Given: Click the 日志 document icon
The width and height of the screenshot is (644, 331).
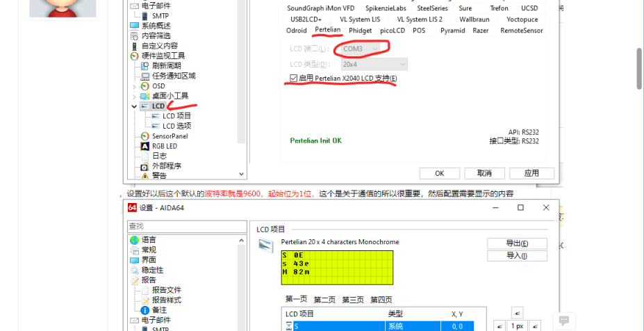Looking at the screenshot, I should pyautogui.click(x=145, y=156).
